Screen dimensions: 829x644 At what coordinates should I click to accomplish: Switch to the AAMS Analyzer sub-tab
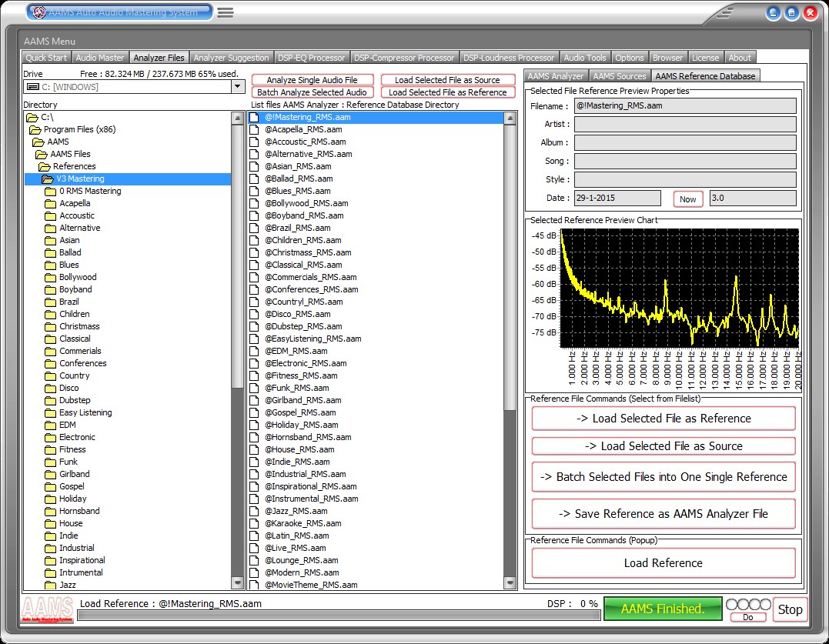point(555,76)
